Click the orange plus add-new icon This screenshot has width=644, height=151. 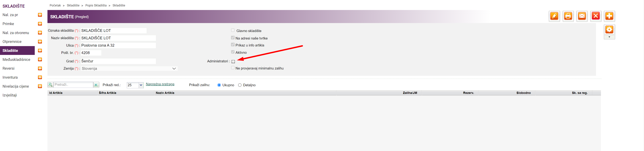(x=609, y=16)
